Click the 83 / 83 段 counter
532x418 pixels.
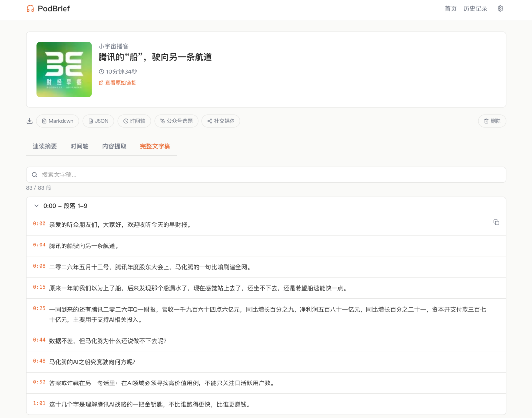(39, 188)
